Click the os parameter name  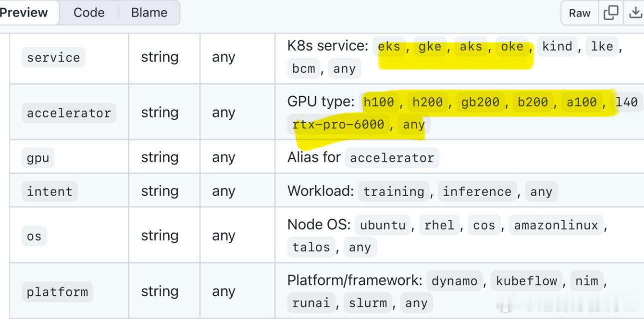34,236
